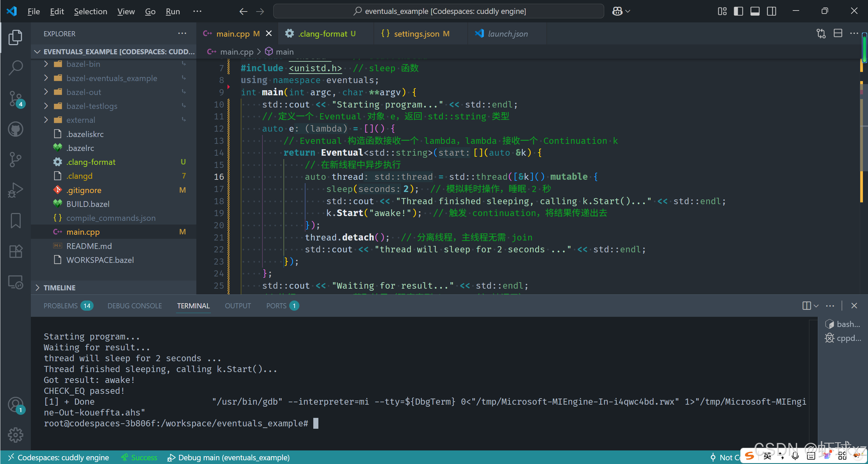Open Explorer views and more actions menu
The width and height of the screenshot is (868, 464).
tap(182, 33)
